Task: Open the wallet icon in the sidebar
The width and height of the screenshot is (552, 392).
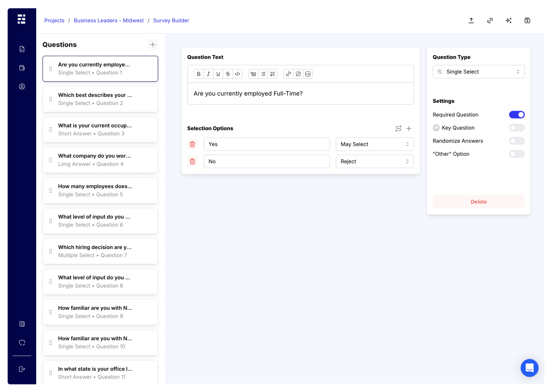Action: click(x=22, y=68)
